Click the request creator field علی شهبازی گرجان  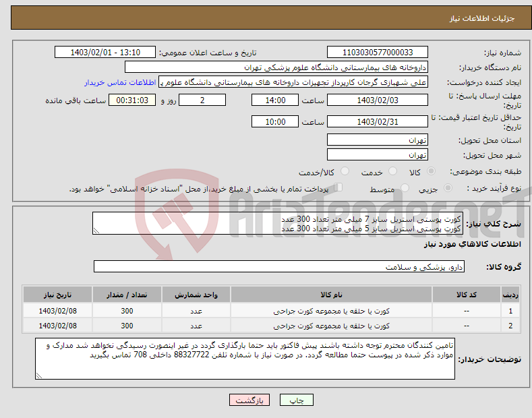coord(293,82)
